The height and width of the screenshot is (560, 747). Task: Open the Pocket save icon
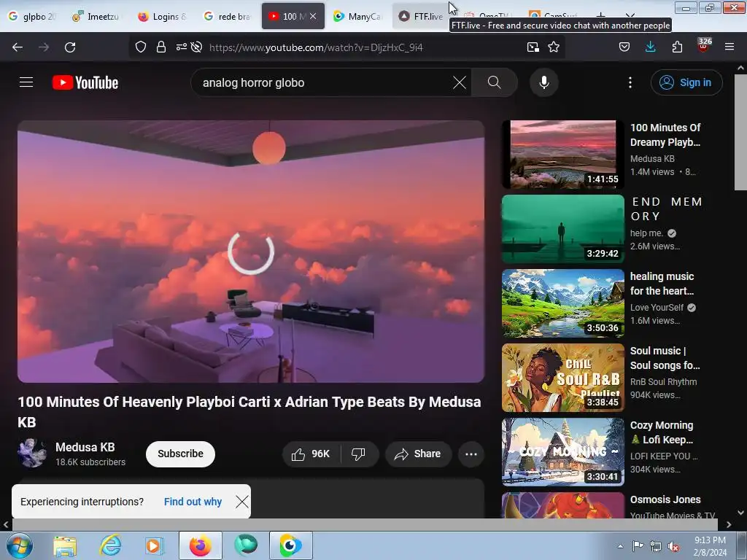(x=624, y=47)
